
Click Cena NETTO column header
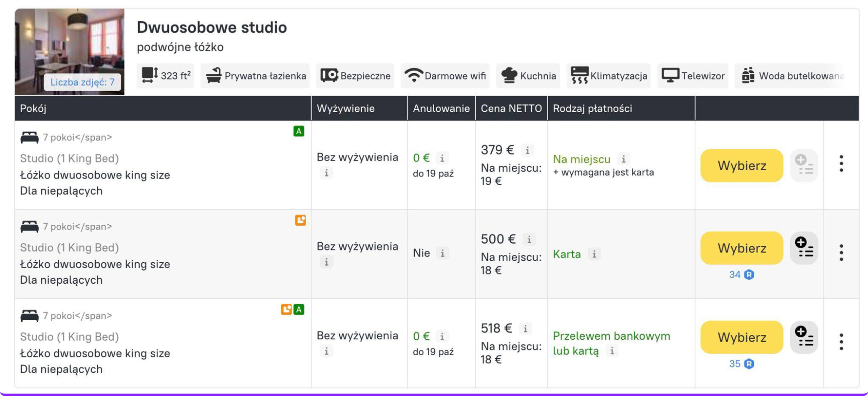(x=511, y=108)
